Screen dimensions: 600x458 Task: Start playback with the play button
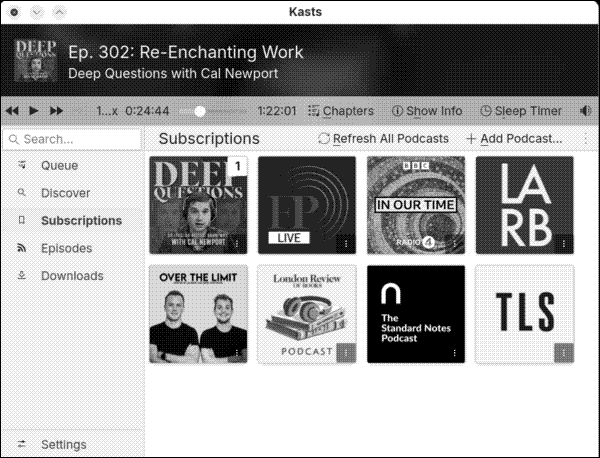[x=34, y=111]
